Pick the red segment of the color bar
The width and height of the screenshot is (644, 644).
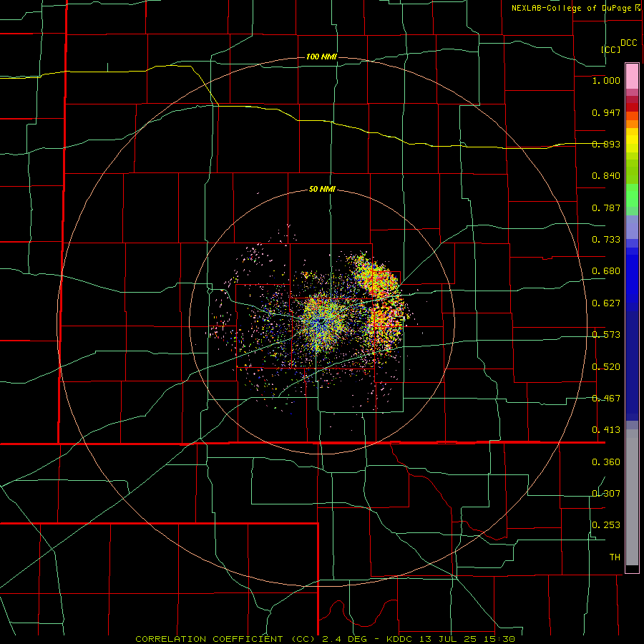click(x=632, y=107)
